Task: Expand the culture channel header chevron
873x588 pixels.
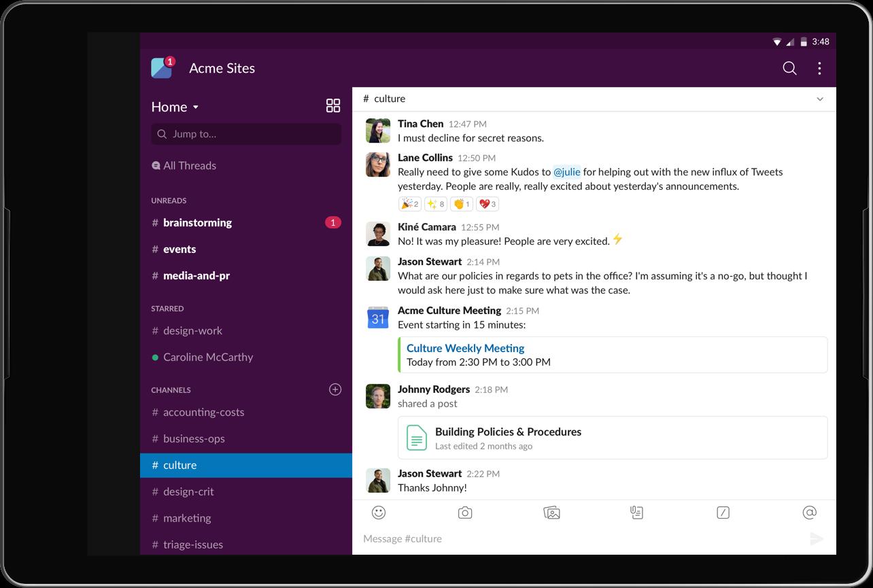Action: (x=820, y=99)
